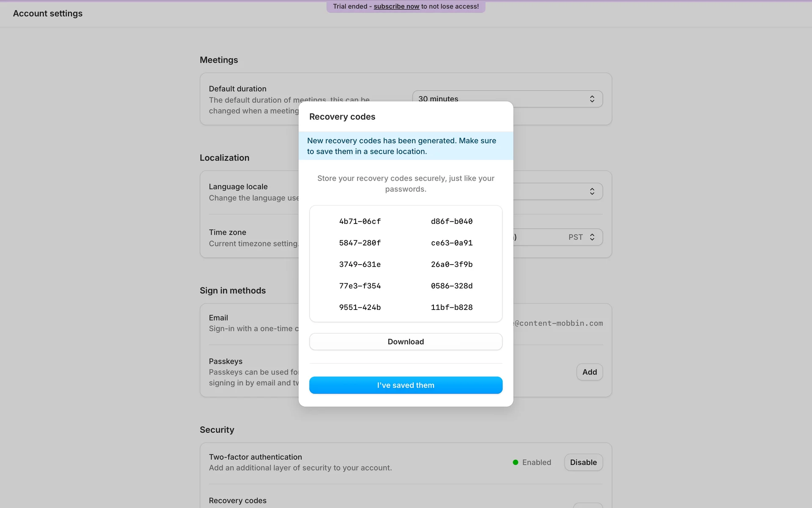The width and height of the screenshot is (812, 508).
Task: Click the 'subscribe now' link in trial banner
Action: pyautogui.click(x=396, y=6)
